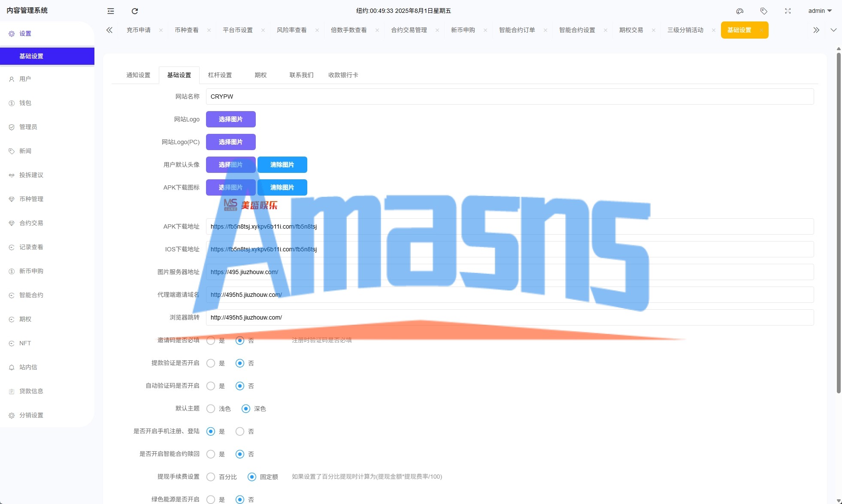Open the 通知设置 settings tab
The height and width of the screenshot is (504, 842).
click(138, 75)
